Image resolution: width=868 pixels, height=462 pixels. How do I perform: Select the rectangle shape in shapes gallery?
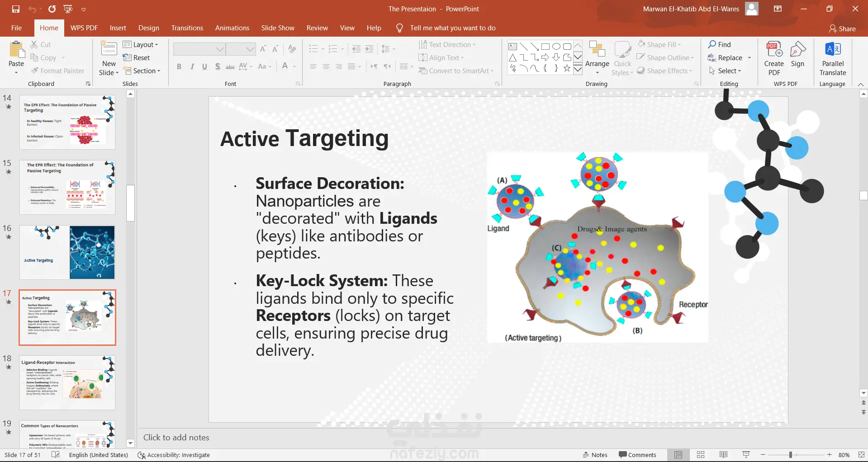[x=545, y=46]
